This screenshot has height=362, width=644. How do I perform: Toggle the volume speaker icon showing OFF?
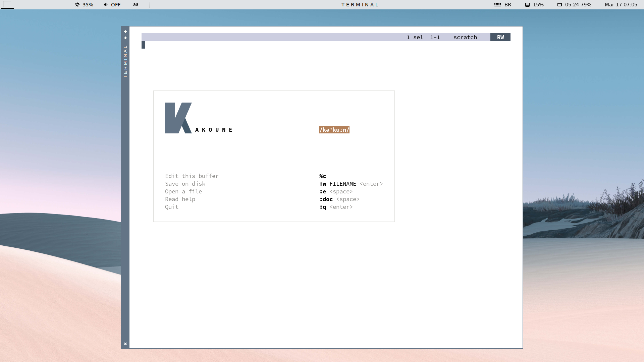pos(106,5)
